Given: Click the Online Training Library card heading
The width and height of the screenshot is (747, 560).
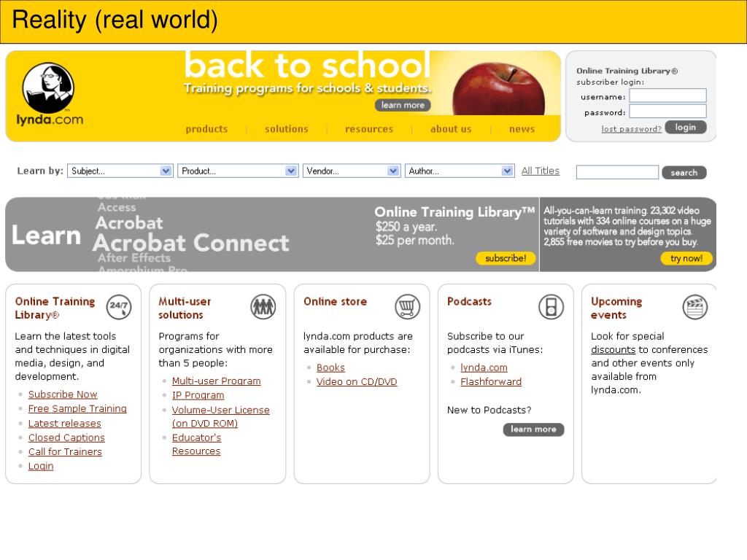Looking at the screenshot, I should coord(55,308).
